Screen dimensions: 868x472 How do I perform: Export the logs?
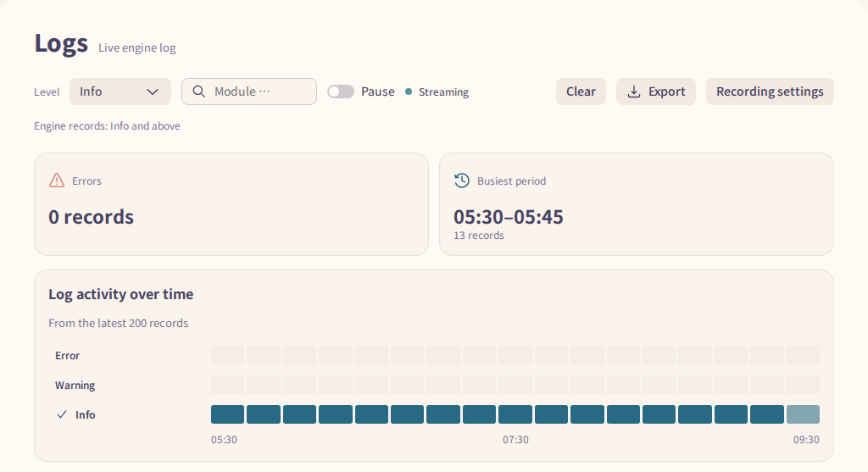point(656,92)
